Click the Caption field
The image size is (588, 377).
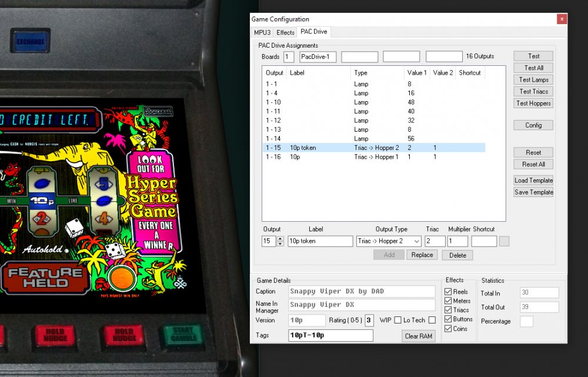click(362, 292)
